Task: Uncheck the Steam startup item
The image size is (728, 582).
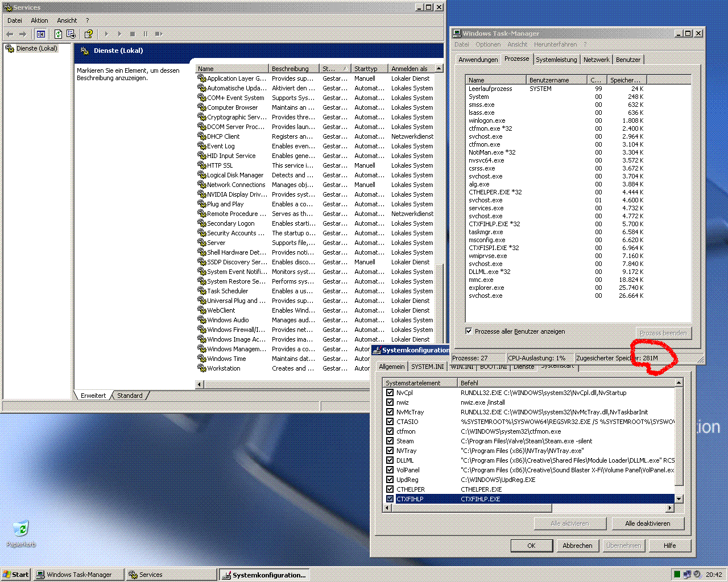Action: tap(390, 441)
